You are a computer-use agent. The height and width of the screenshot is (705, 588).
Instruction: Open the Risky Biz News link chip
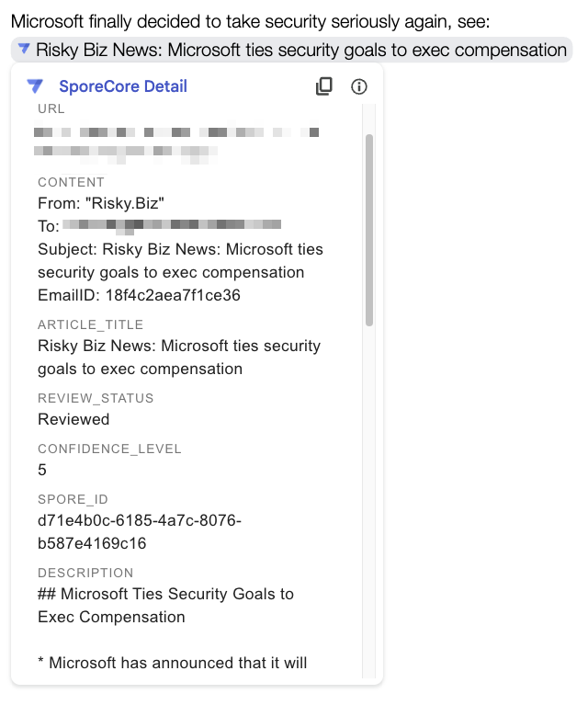pyautogui.click(x=300, y=50)
